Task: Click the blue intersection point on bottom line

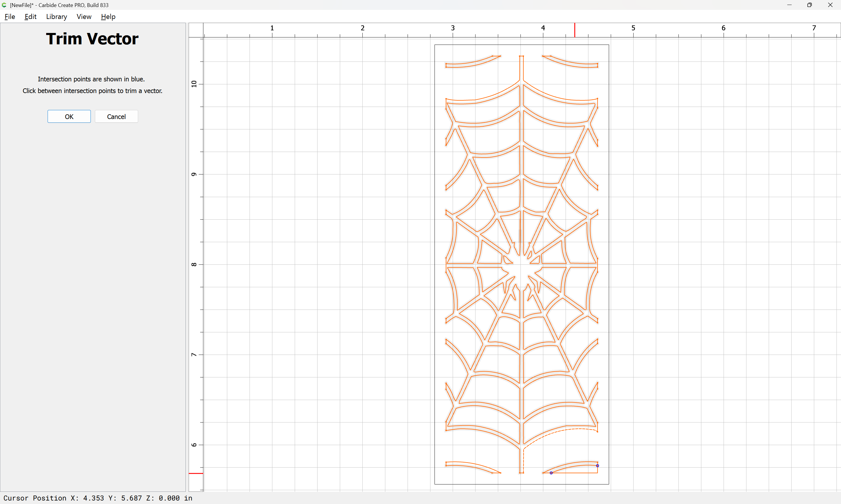Action: click(551, 473)
